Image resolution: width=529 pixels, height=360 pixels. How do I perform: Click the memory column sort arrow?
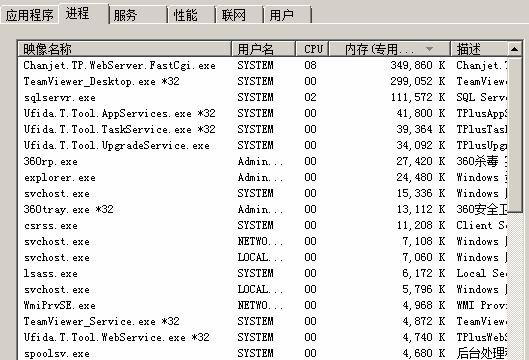429,49
